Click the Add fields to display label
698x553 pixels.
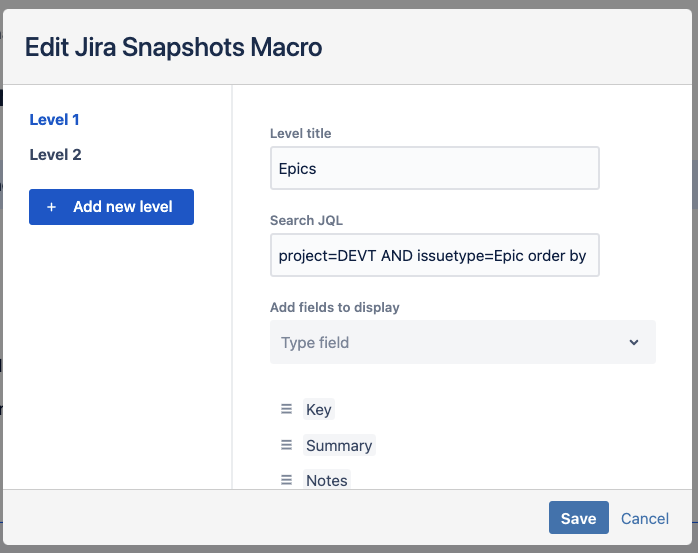coord(335,307)
